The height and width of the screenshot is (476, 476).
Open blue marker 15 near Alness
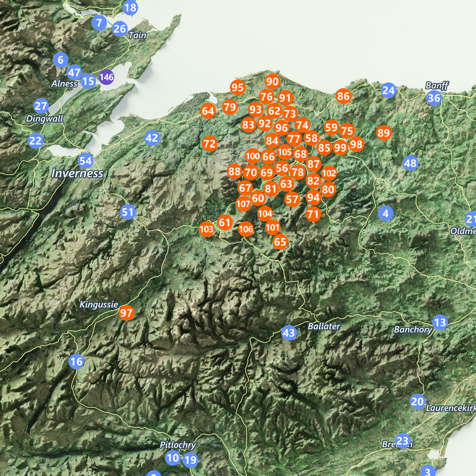tap(88, 81)
